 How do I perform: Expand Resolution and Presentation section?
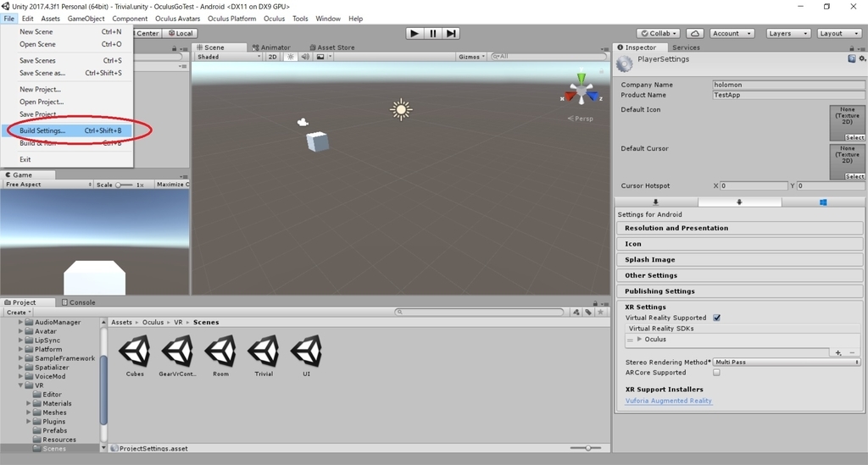[x=739, y=228]
